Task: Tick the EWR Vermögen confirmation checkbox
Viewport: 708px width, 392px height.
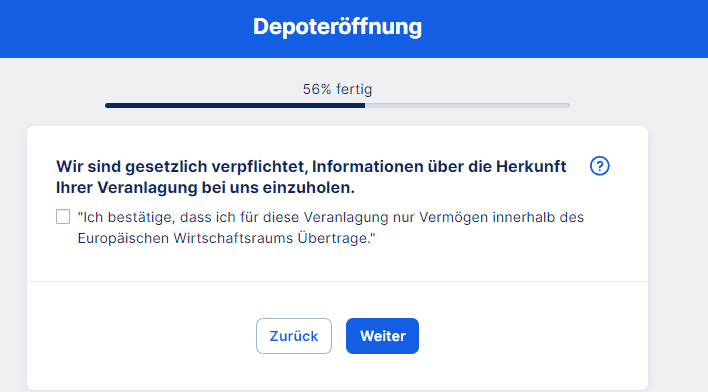Action: [x=63, y=217]
